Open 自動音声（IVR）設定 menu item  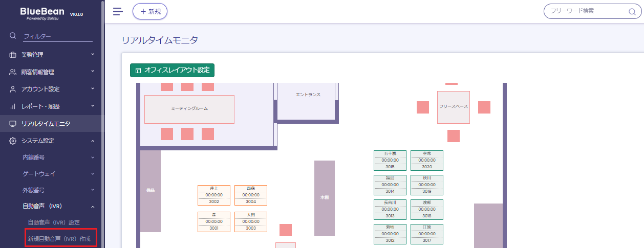[x=54, y=222]
